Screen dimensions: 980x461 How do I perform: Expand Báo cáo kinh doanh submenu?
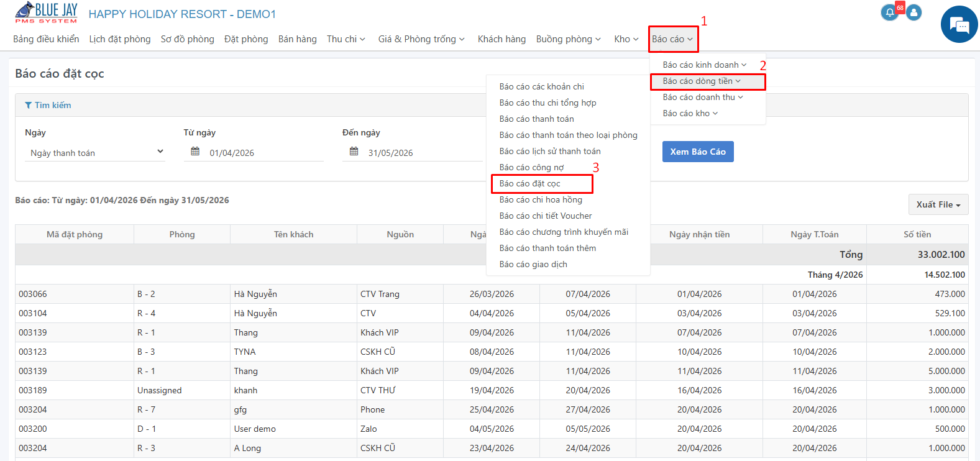tap(705, 65)
